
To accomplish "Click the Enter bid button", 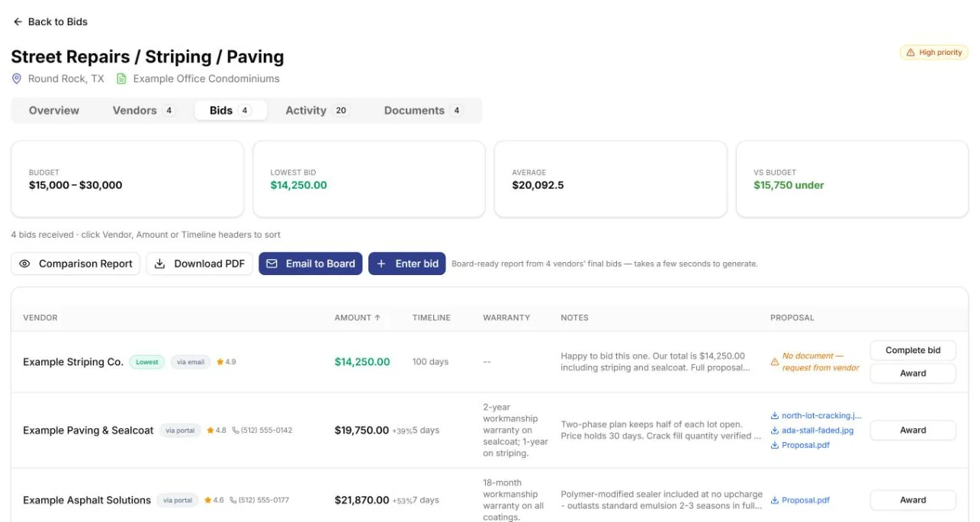I will click(407, 264).
